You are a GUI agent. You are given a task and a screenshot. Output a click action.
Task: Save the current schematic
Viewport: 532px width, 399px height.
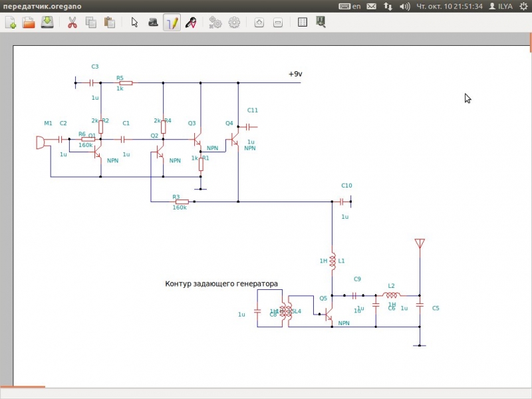point(47,23)
